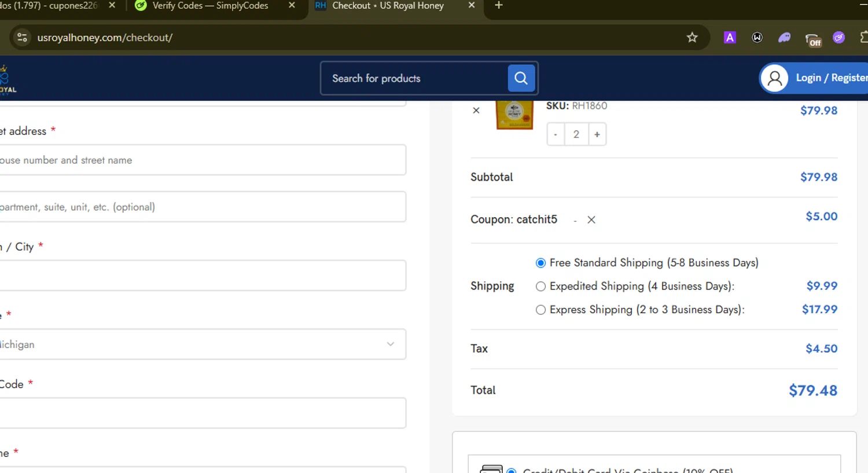Select Express Shipping option

point(540,310)
